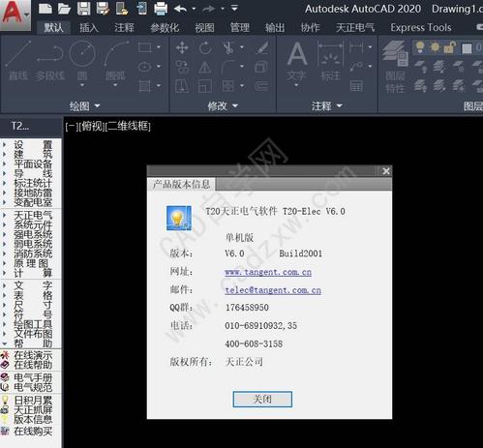The width and height of the screenshot is (483, 448).
Task: Click the telec@tangent.com.cn email link
Action: [273, 290]
